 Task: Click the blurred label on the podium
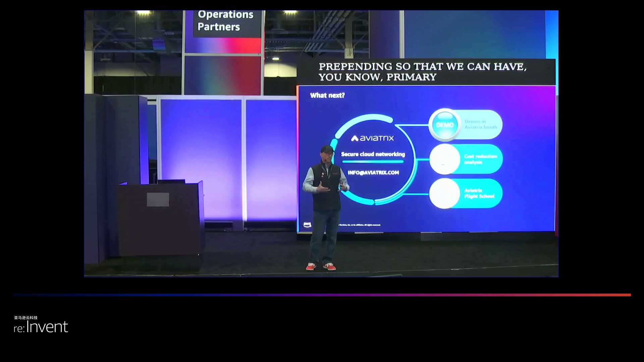tap(158, 199)
